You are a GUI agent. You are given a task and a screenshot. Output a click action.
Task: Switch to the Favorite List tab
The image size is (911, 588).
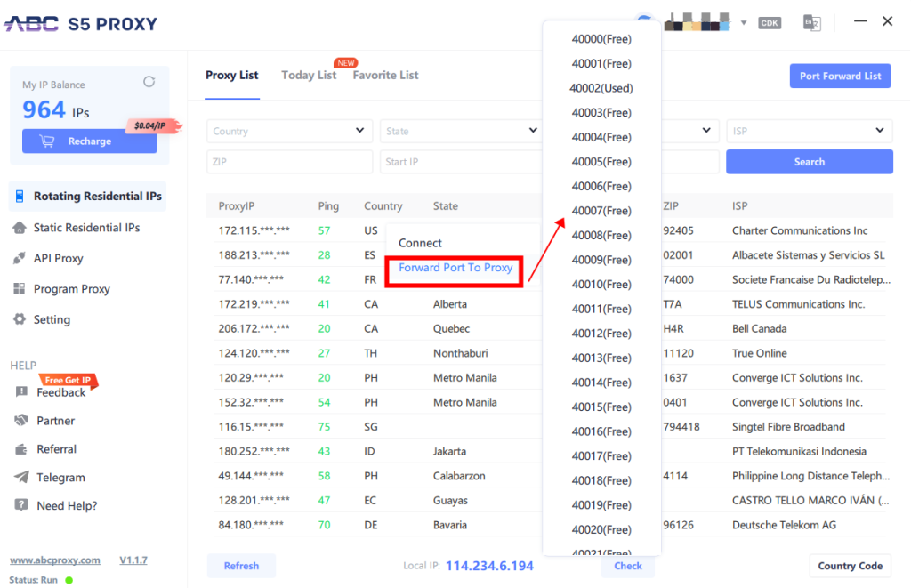click(385, 75)
